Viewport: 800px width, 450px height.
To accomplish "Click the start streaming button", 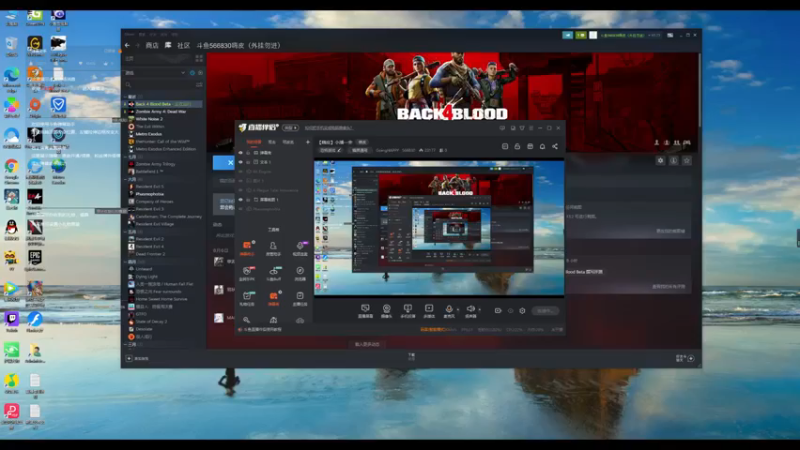I will (545, 310).
